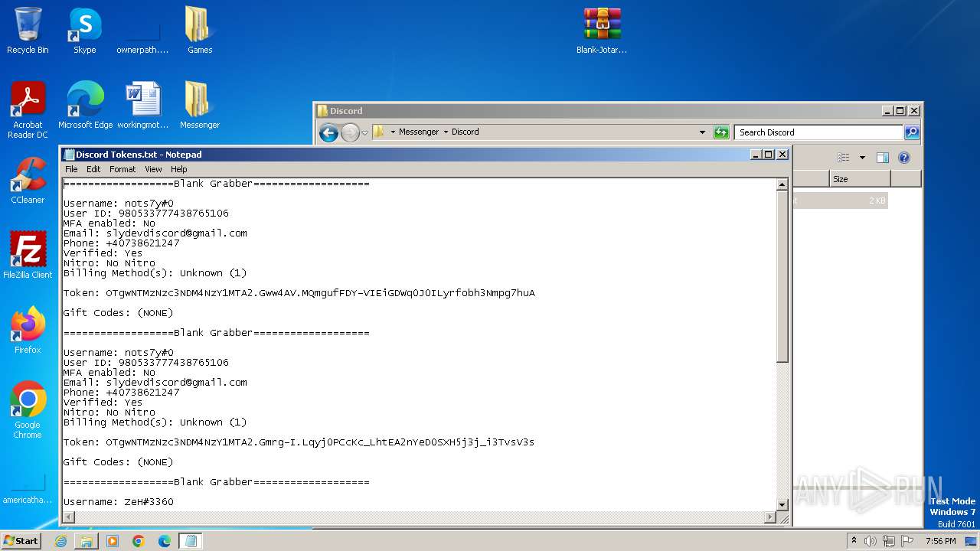980x551 pixels.
Task: Click Notepad vertical scrollbar up arrow
Action: coord(782,184)
